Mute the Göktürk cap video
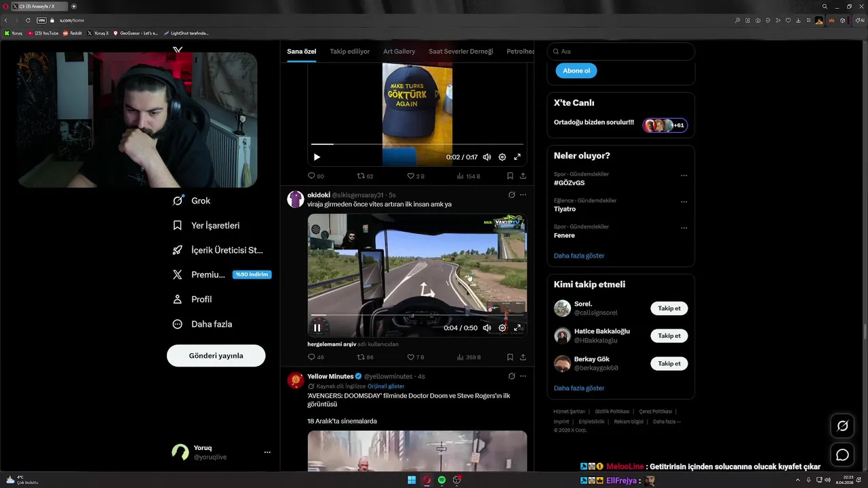Viewport: 868px width, 488px height. [487, 157]
